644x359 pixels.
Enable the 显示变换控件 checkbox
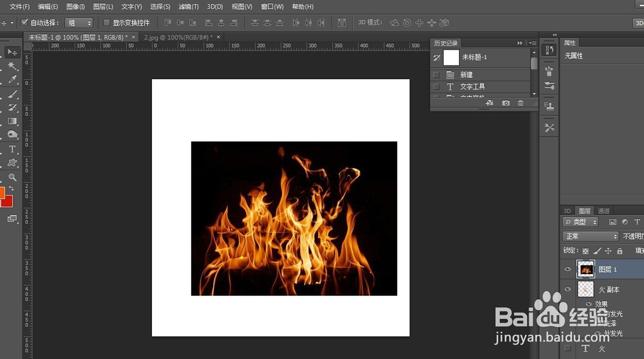coord(106,23)
